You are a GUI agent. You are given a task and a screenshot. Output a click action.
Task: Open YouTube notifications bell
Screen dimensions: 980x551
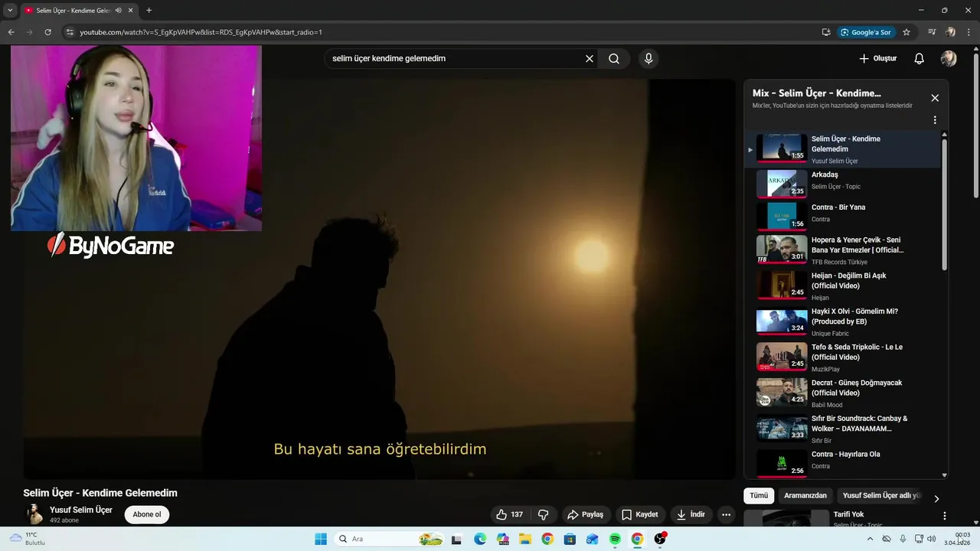pyautogui.click(x=920, y=58)
